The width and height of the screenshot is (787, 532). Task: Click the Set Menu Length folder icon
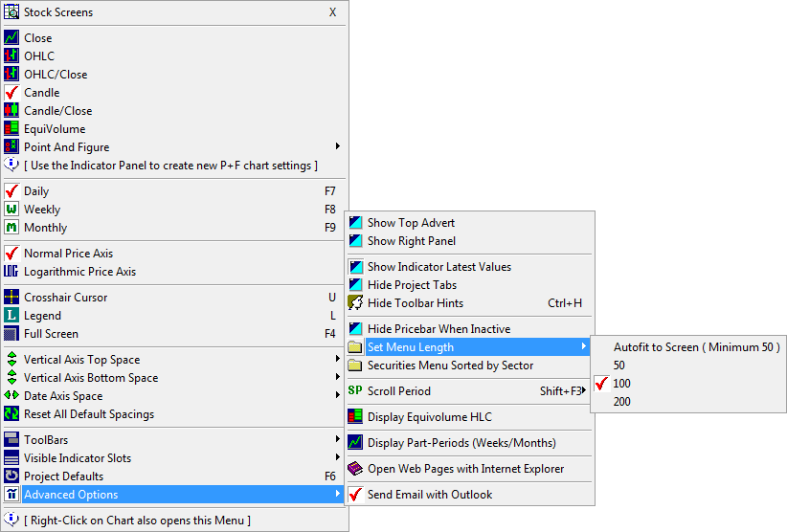(355, 347)
